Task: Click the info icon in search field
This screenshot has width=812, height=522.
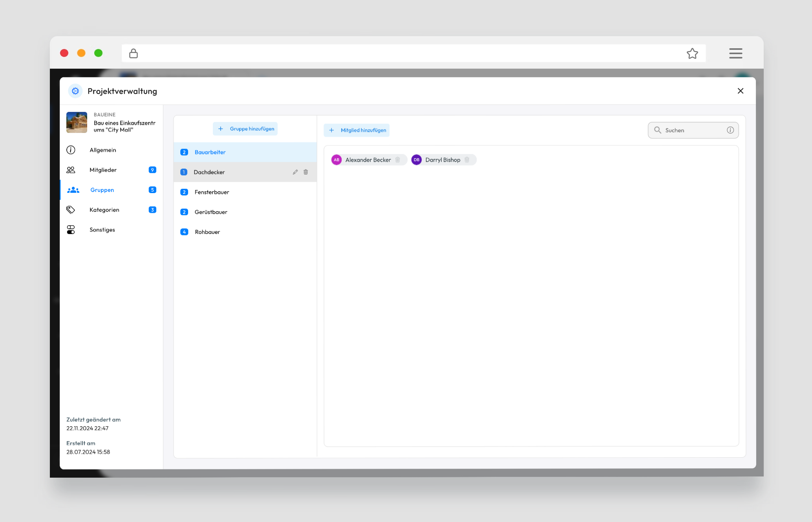Action: 730,130
